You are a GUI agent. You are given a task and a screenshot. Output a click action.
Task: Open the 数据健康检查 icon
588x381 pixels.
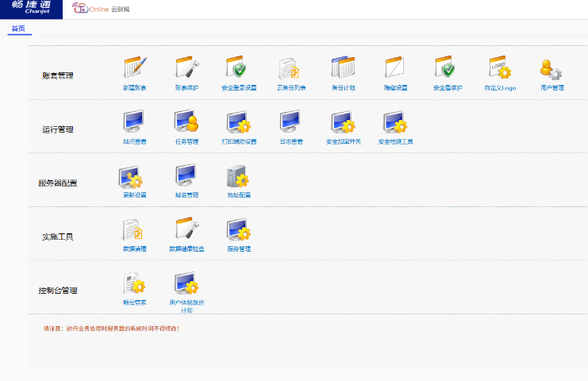186,230
